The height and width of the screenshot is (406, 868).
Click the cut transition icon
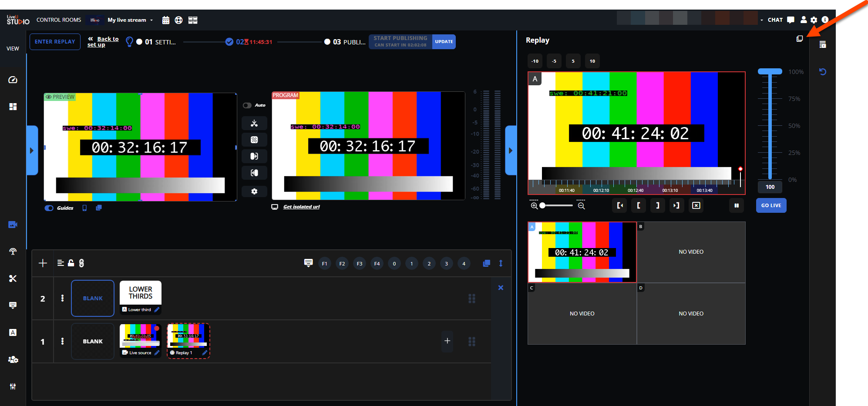[x=254, y=124]
